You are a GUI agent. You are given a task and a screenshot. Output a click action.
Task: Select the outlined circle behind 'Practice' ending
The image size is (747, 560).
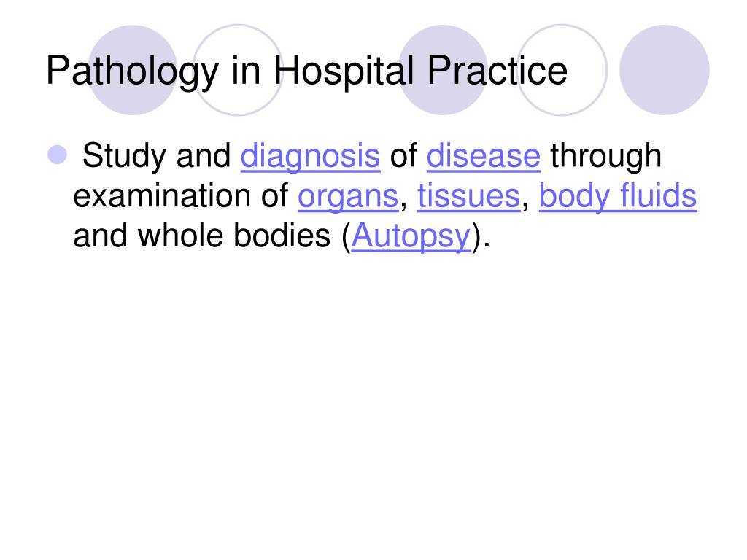[562, 70]
